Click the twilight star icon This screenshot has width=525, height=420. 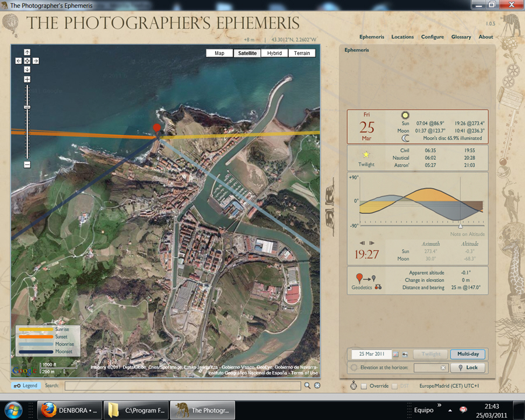coord(366,155)
